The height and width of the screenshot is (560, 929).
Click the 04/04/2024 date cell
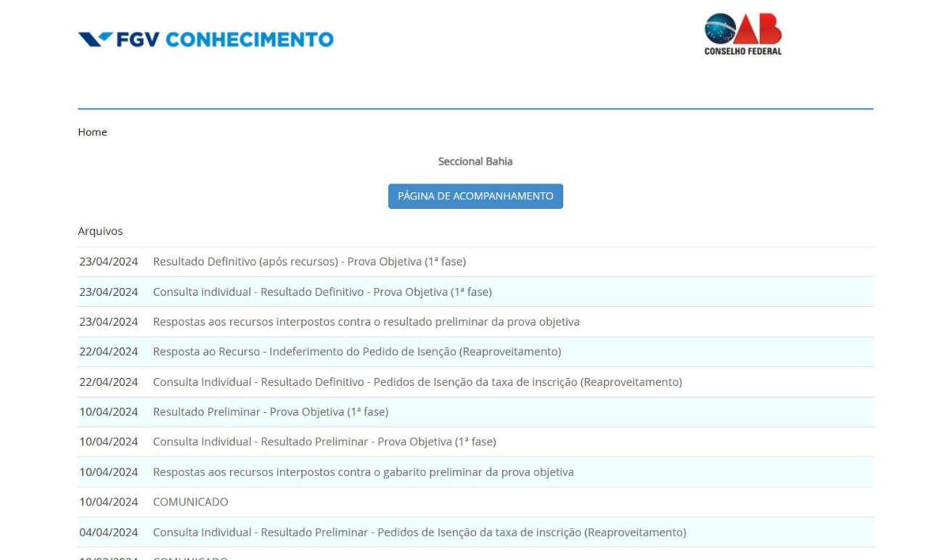(x=109, y=532)
